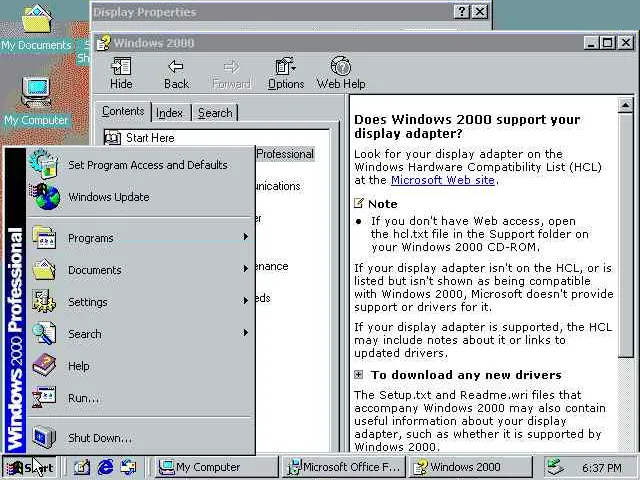Click the Start button
The width and height of the screenshot is (640, 480).
(x=29, y=467)
